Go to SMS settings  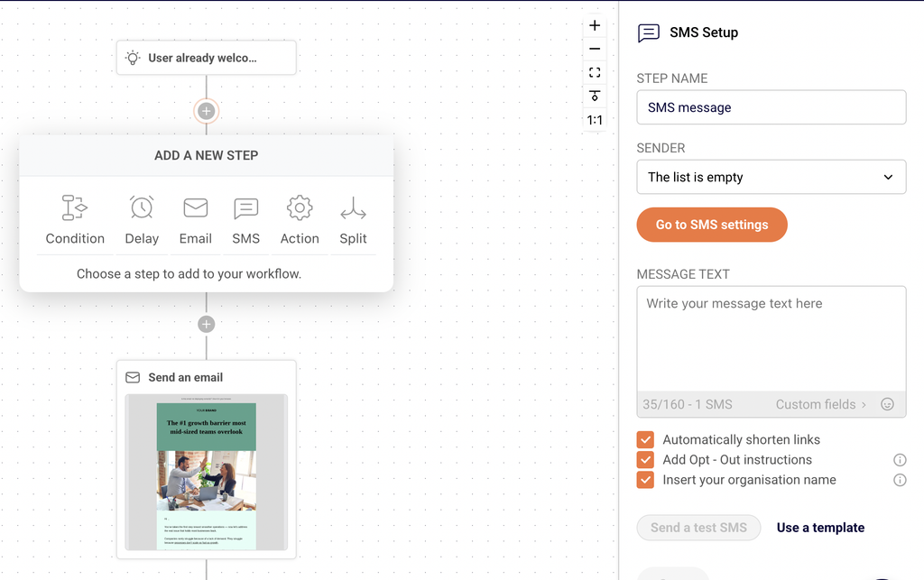712,225
